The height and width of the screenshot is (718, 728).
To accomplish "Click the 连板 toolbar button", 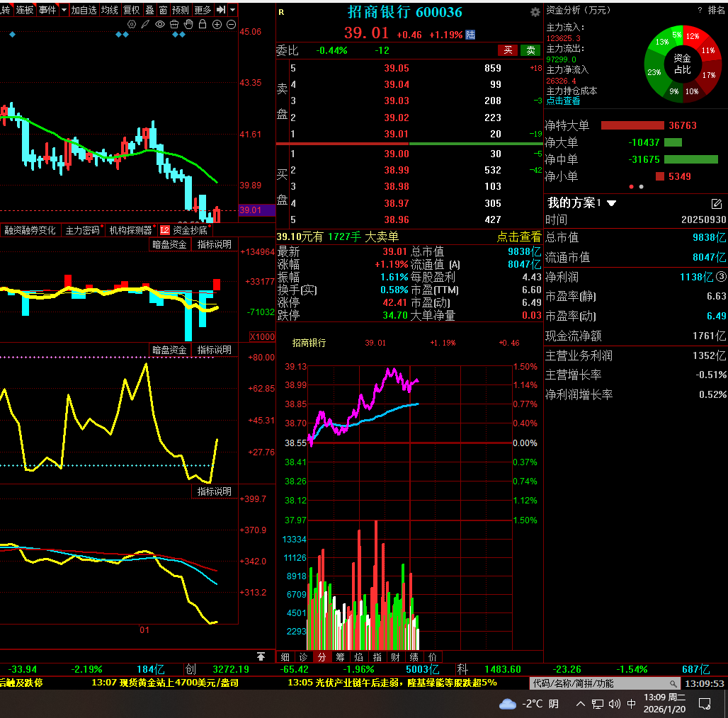I will pyautogui.click(x=25, y=10).
